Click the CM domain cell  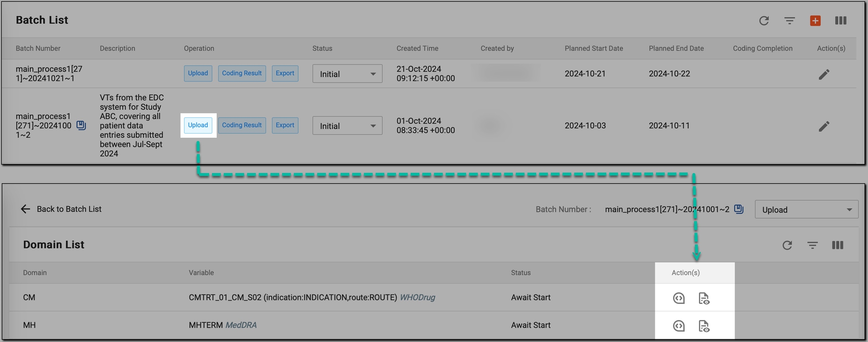[x=29, y=298]
